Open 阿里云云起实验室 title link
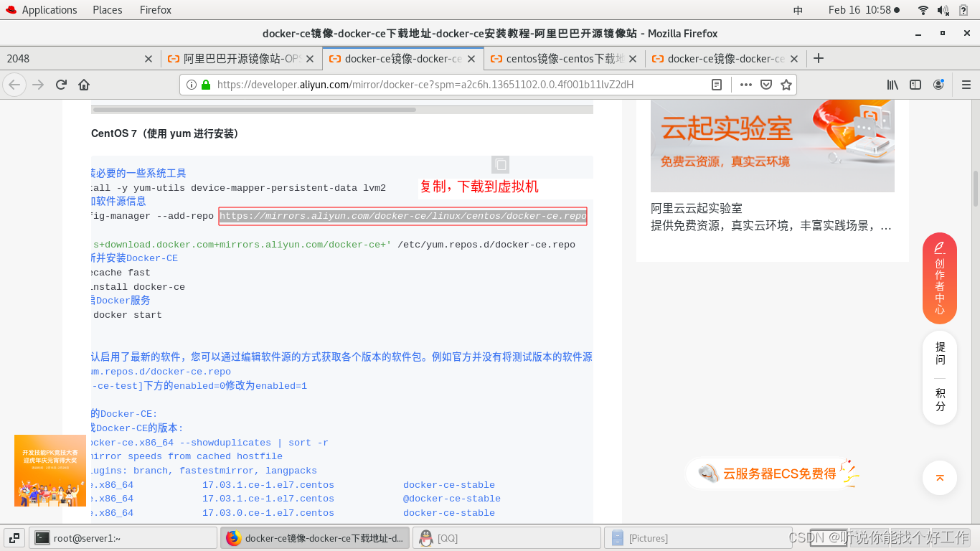 697,208
